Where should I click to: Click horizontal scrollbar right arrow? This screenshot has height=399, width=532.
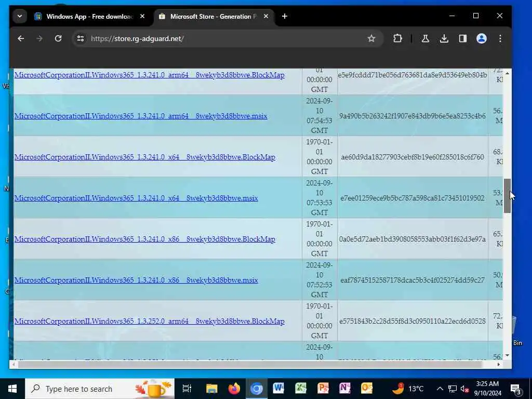498,364
